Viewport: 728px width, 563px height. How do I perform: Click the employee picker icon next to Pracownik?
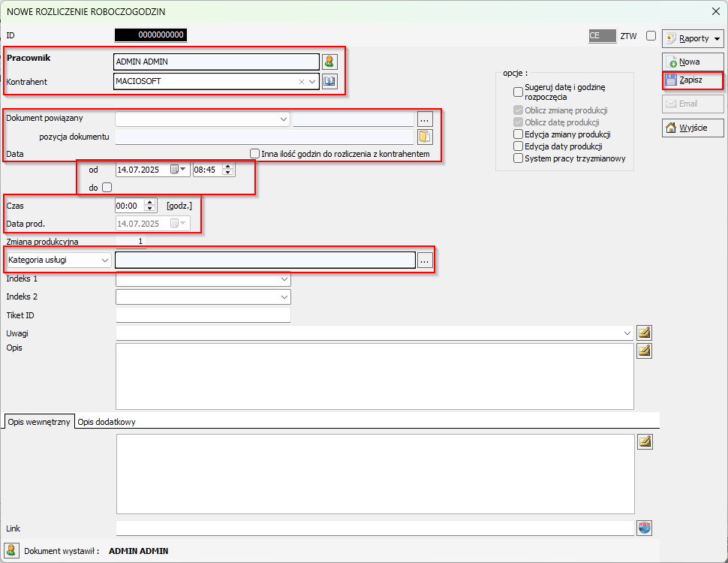(329, 62)
